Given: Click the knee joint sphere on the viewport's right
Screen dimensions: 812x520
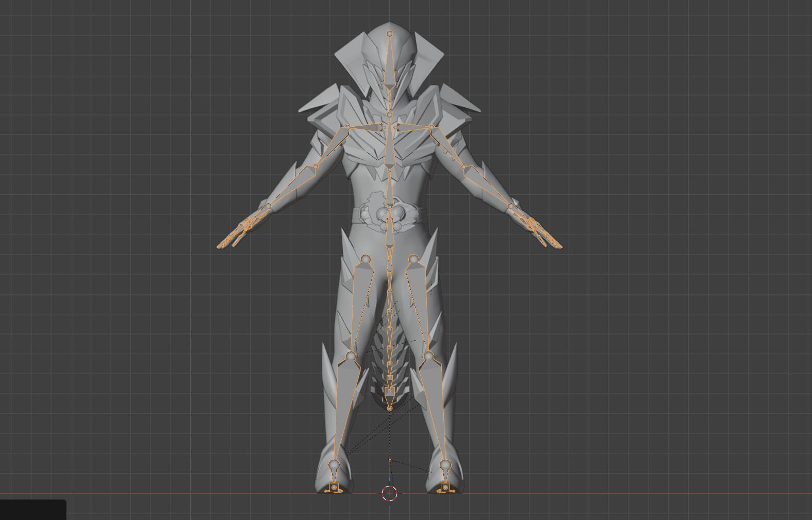Looking at the screenshot, I should tap(428, 356).
